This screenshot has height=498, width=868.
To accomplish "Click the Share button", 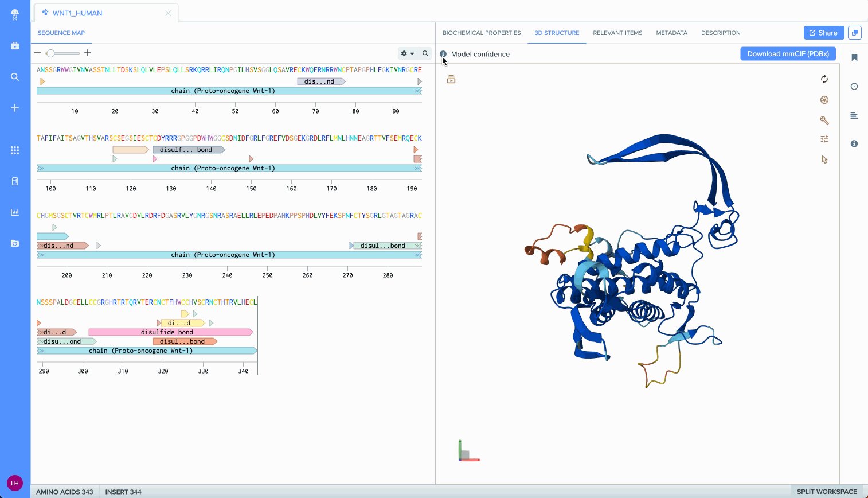I will tap(823, 33).
